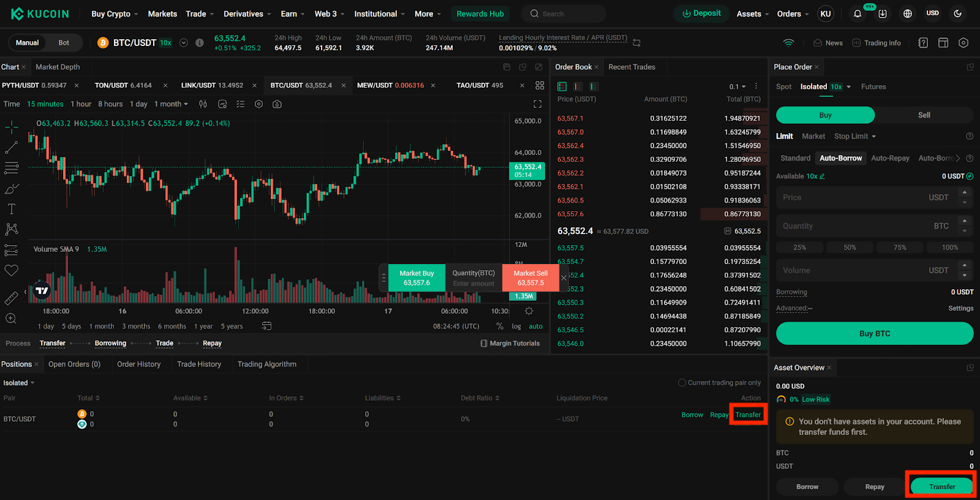Click the heart favorites icon in chart sidebar

point(12,270)
